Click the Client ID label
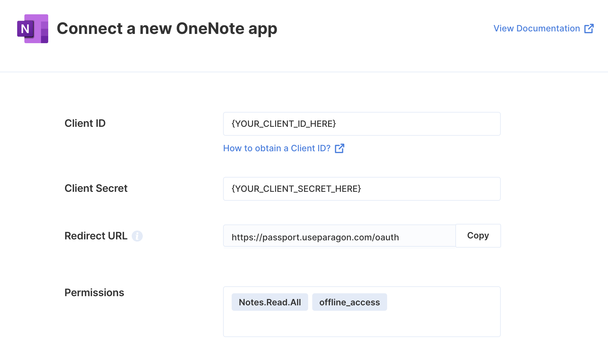Viewport: 608px width, 364px height. click(x=85, y=123)
